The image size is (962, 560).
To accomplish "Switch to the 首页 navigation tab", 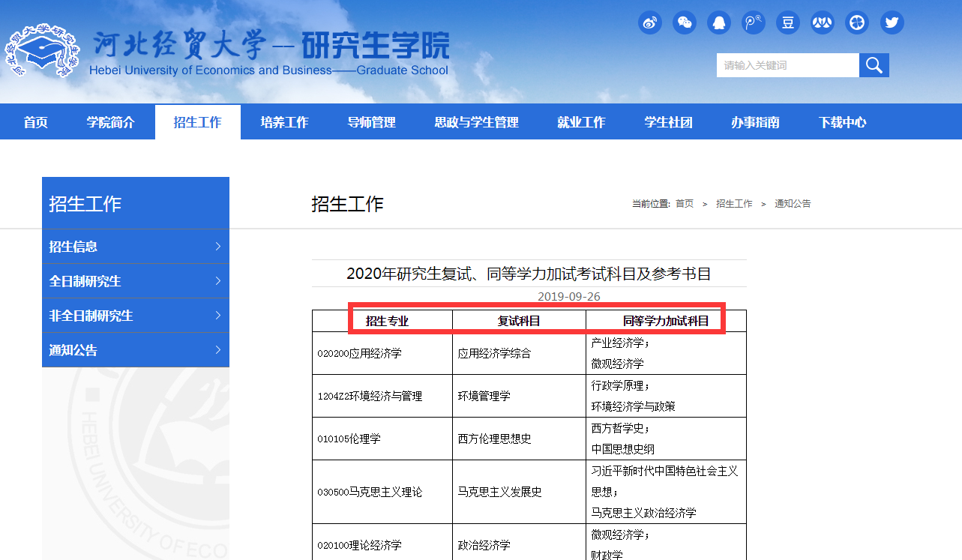I will tap(34, 121).
